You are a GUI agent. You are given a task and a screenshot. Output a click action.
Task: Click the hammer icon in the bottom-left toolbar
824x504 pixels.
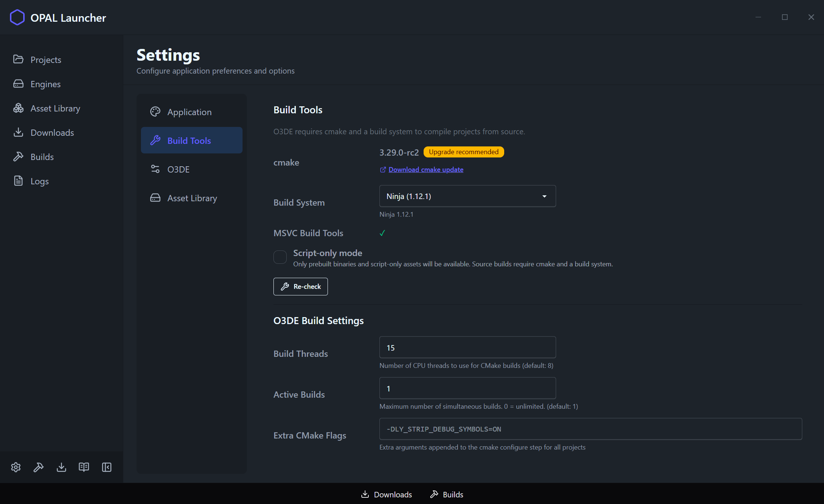[x=39, y=467]
